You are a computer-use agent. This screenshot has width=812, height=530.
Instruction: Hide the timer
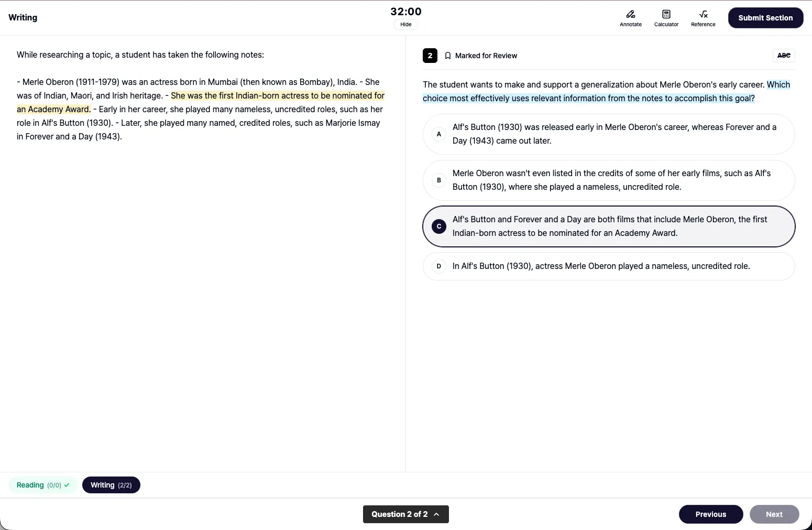(406, 25)
